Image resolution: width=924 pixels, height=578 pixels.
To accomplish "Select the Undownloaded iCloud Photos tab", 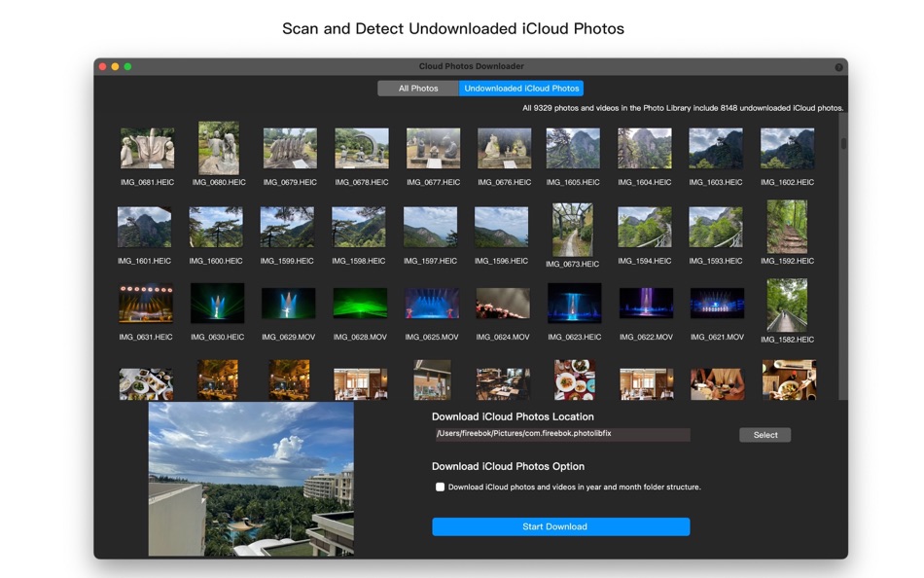I will click(x=521, y=89).
